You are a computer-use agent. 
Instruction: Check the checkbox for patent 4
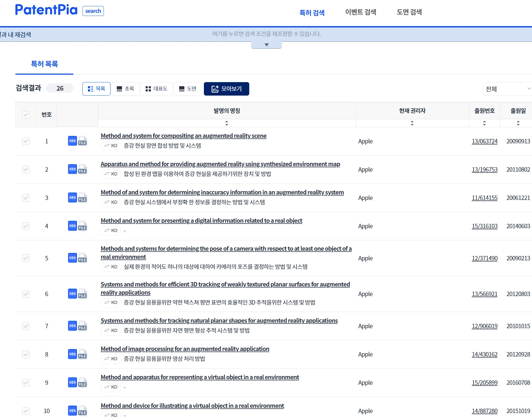tap(26, 226)
